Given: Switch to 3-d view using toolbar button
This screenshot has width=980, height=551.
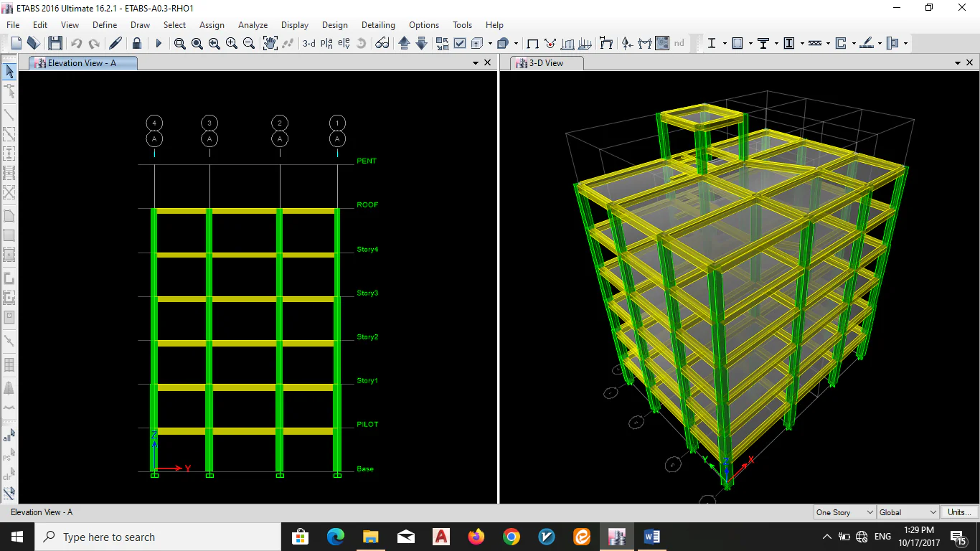Looking at the screenshot, I should click(308, 43).
